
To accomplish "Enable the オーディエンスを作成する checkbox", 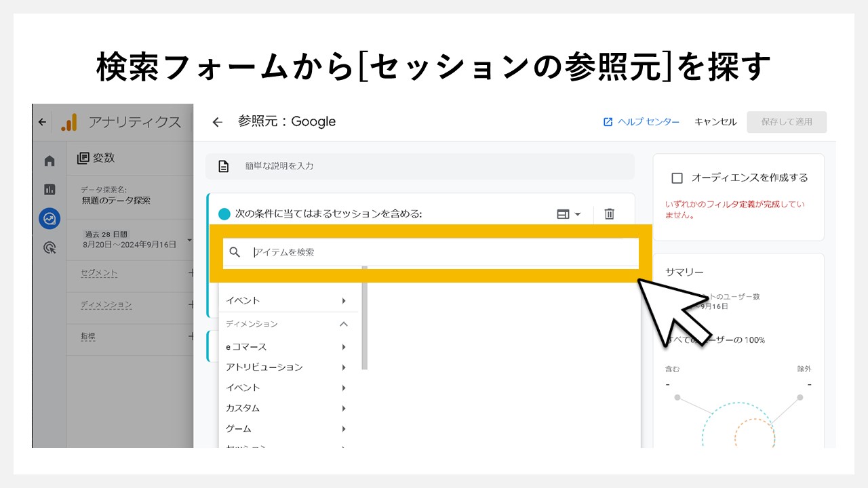I will [678, 177].
